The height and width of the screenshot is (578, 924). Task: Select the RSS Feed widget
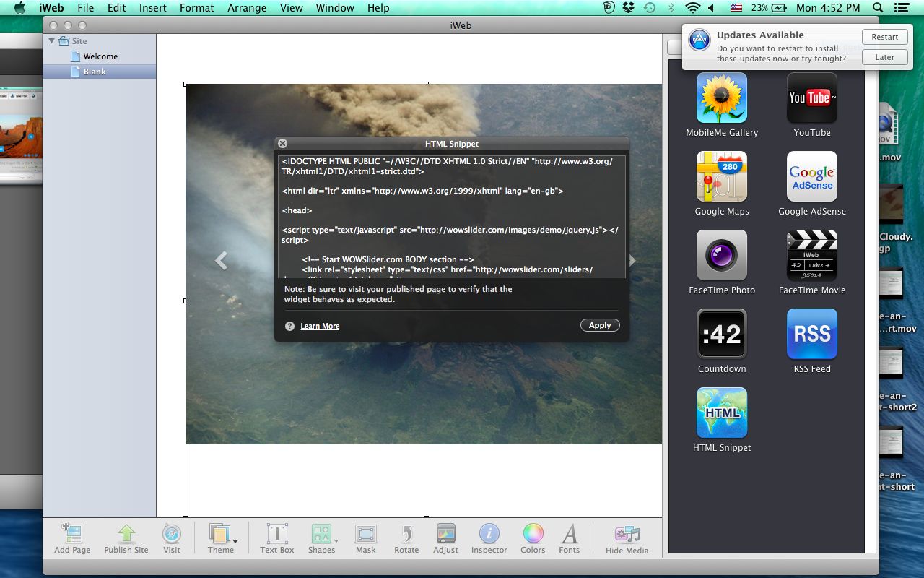812,334
